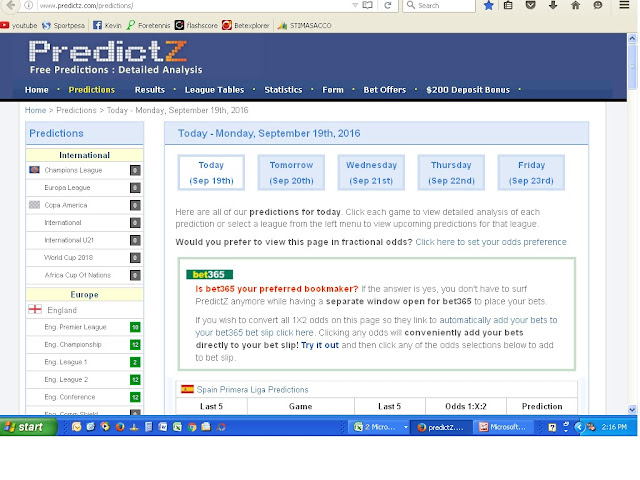The image size is (640, 480).
Task: Select the Thursday (Sep 22nd) tab
Action: point(451,173)
